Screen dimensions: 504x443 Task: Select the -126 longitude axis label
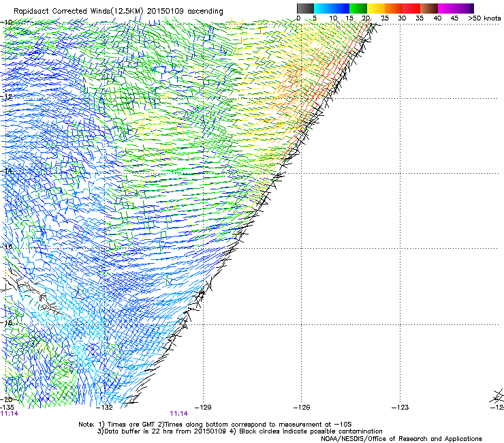click(302, 408)
